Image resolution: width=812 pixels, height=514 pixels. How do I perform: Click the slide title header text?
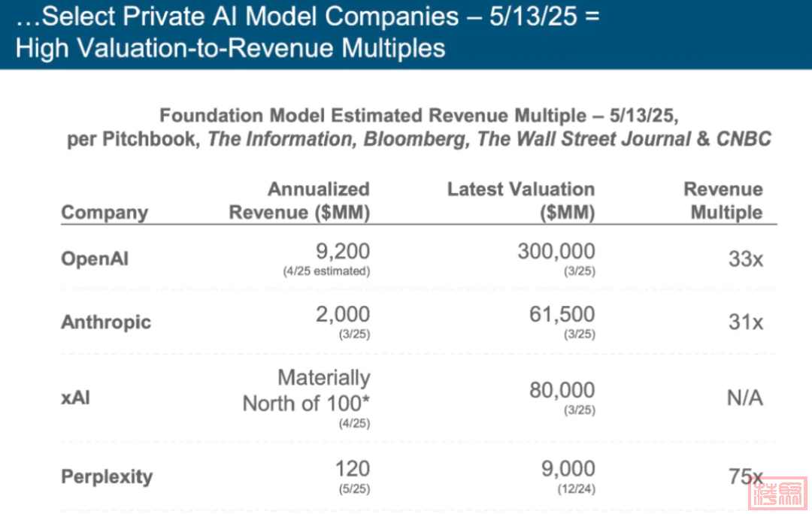point(308,32)
